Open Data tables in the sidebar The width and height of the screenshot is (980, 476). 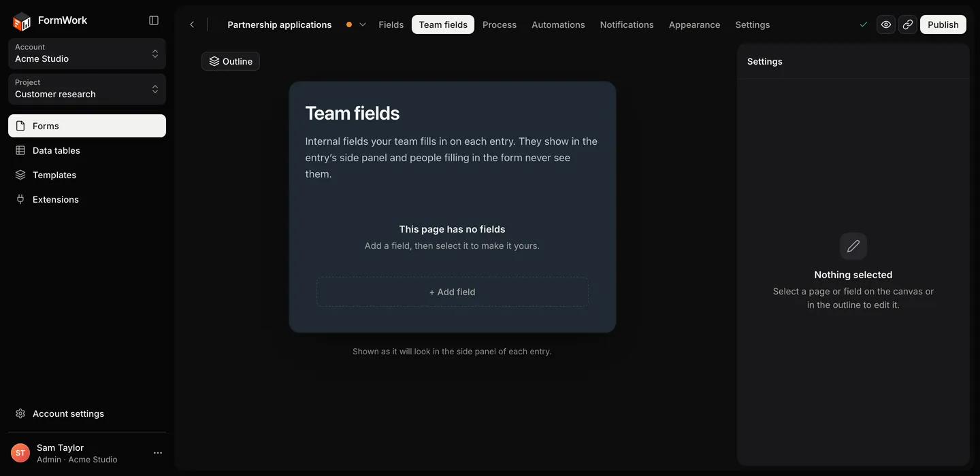87,150
